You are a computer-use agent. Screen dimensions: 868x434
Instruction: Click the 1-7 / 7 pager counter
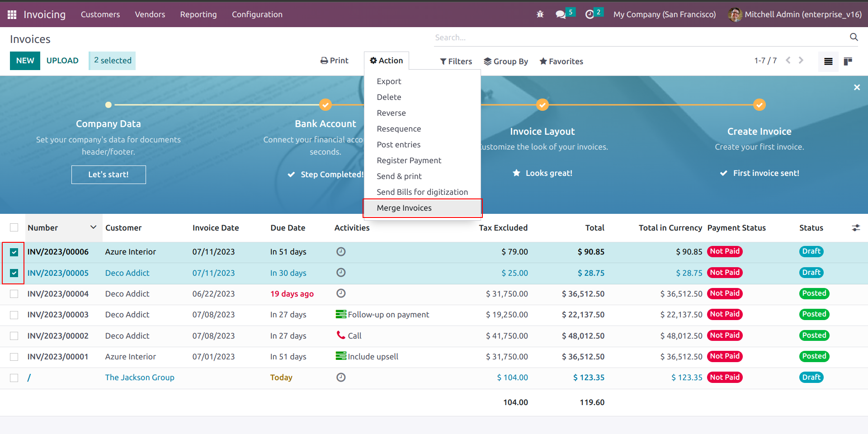tap(765, 61)
